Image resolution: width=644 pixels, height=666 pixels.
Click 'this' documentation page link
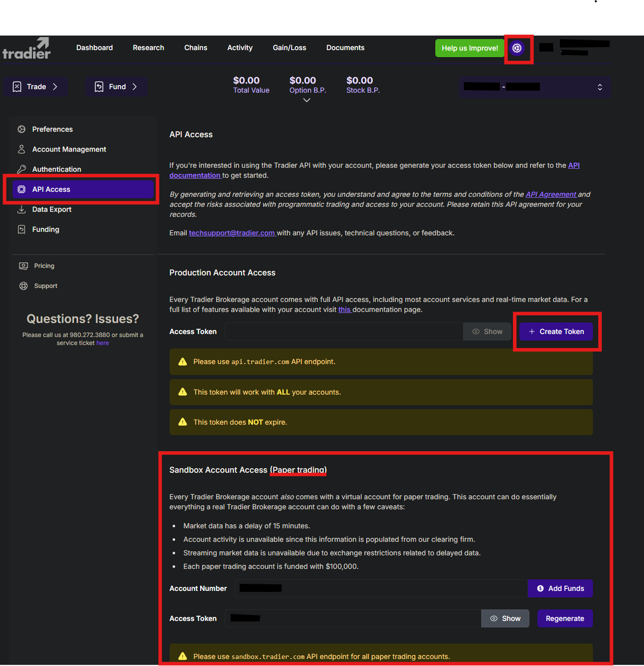[x=344, y=309]
